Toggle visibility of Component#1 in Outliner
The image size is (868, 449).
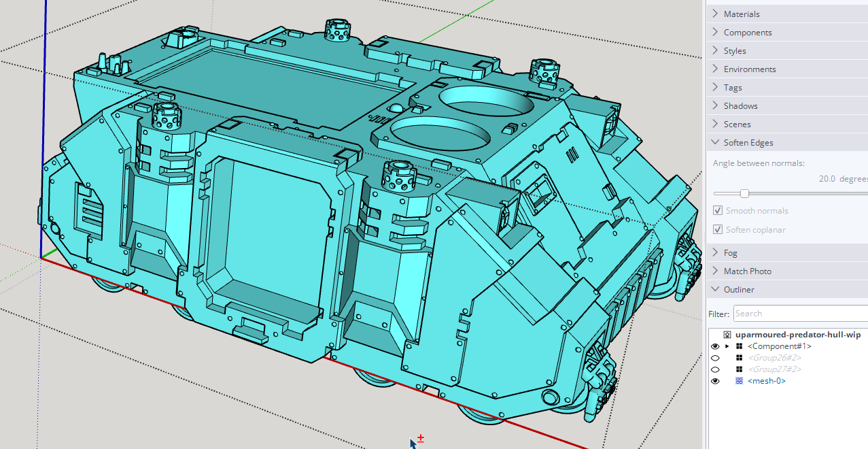coord(715,346)
